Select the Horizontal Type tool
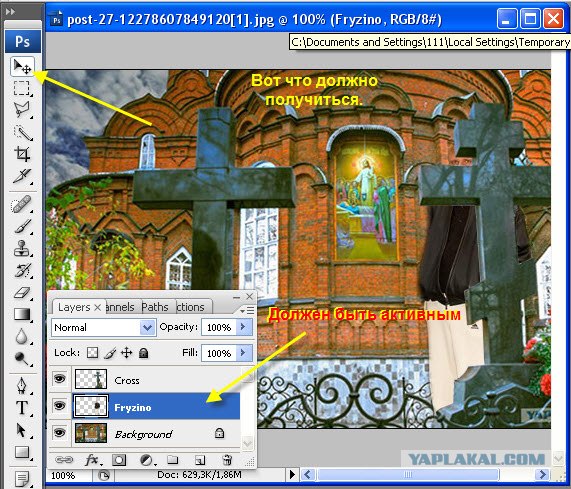571x489 pixels. tap(22, 407)
